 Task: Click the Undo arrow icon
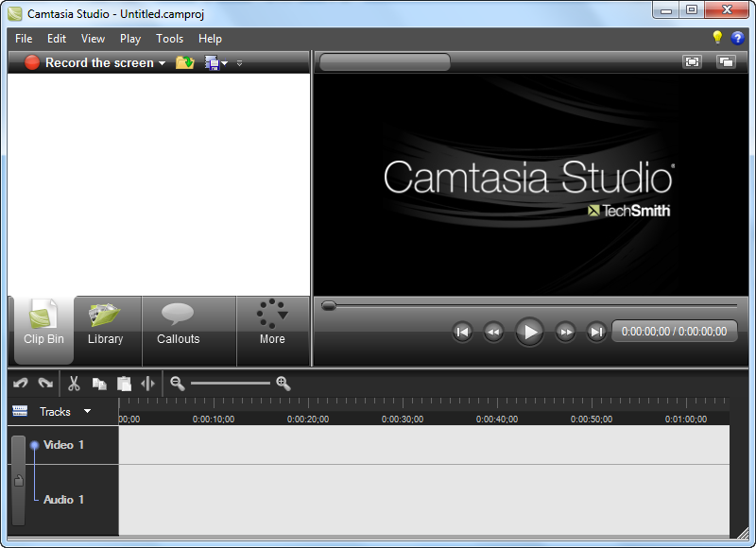point(21,384)
